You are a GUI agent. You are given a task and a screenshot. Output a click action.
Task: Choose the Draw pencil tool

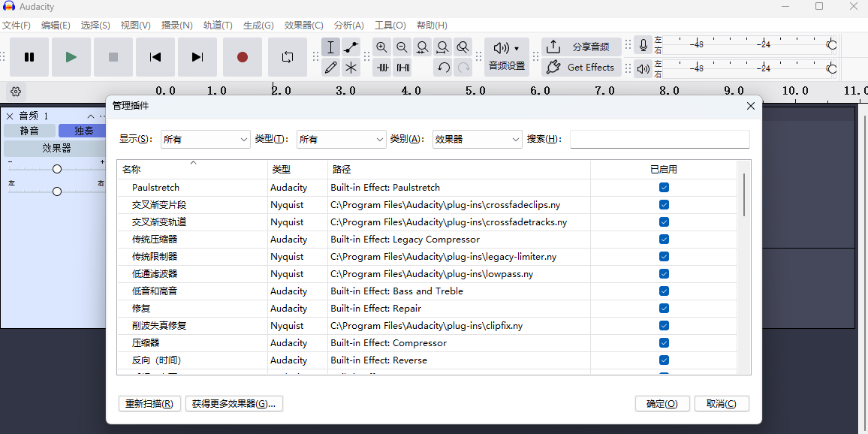coord(331,68)
